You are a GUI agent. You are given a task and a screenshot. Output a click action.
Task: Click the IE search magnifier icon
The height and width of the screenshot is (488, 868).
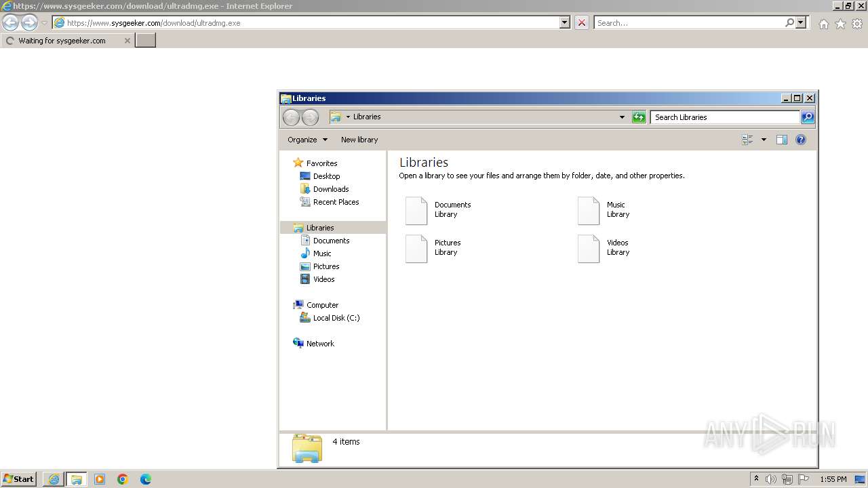789,22
